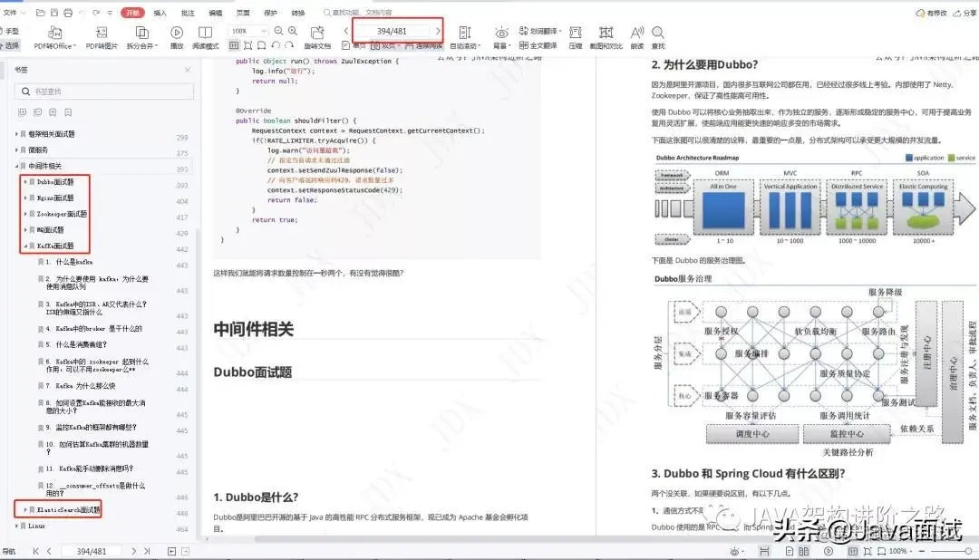Open the 背景 eye background tool

(501, 37)
